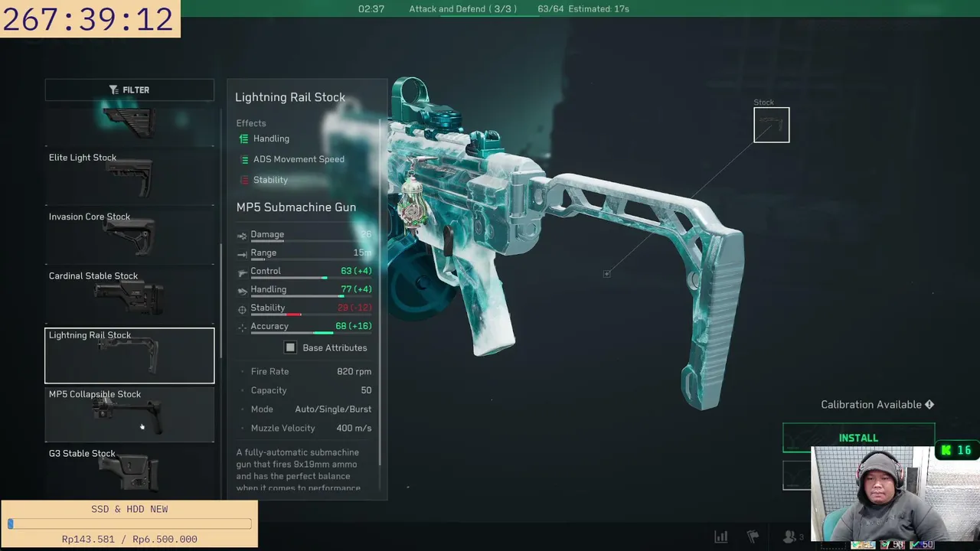Click the Calibration Available label

point(871,405)
